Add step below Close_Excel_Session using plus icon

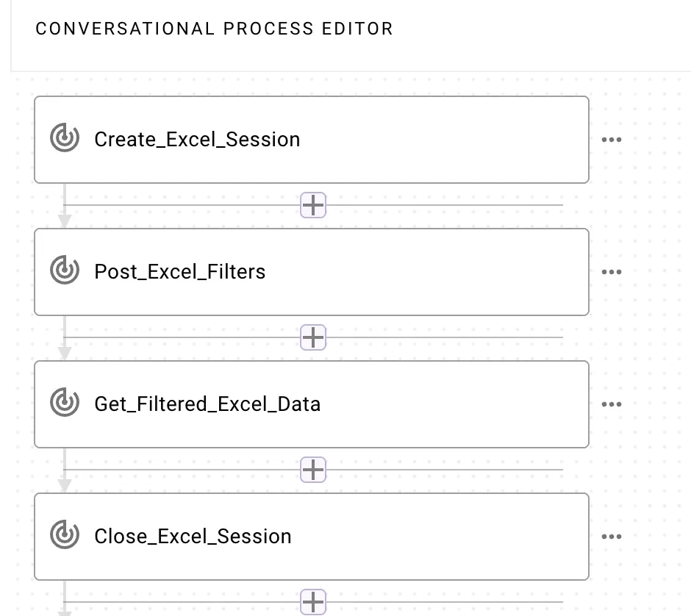(x=313, y=602)
